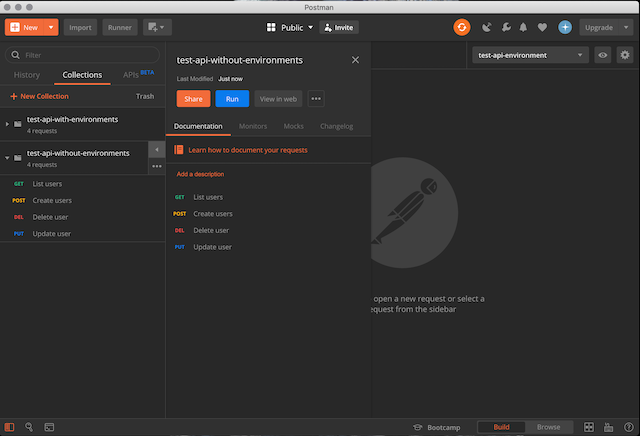640x436 pixels.
Task: Click the folder icon of test-api-with-environments
Action: click(x=18, y=124)
